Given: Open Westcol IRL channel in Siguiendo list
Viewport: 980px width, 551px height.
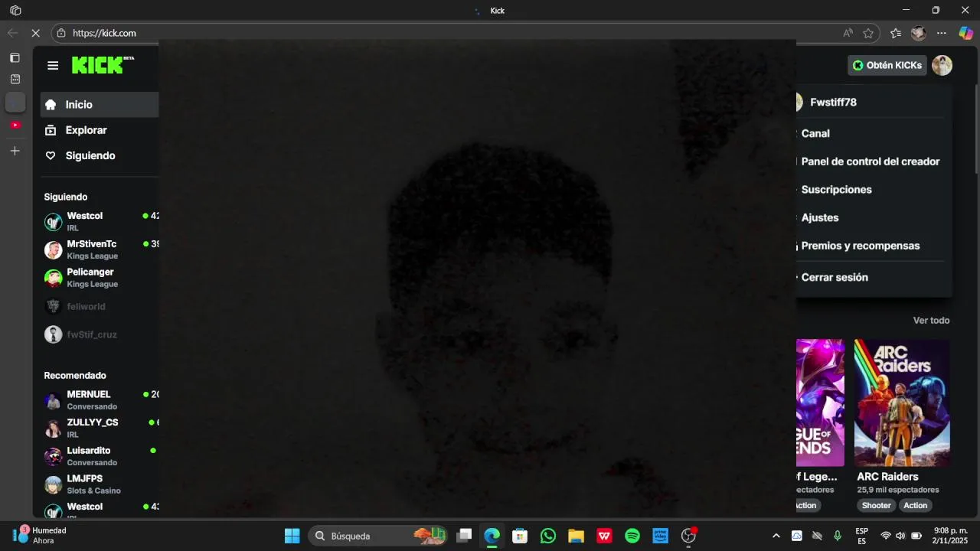Looking at the screenshot, I should tap(100, 221).
